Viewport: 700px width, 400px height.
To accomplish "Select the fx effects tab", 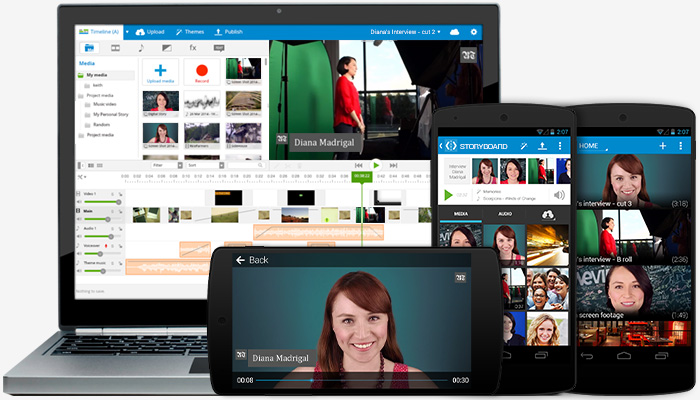I will pos(192,47).
